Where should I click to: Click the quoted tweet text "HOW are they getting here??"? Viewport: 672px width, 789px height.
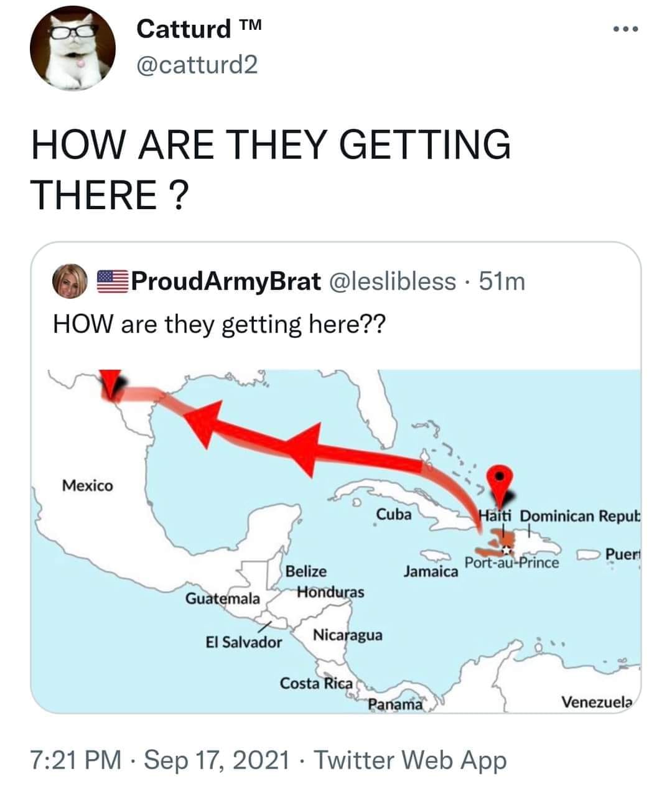click(x=219, y=324)
